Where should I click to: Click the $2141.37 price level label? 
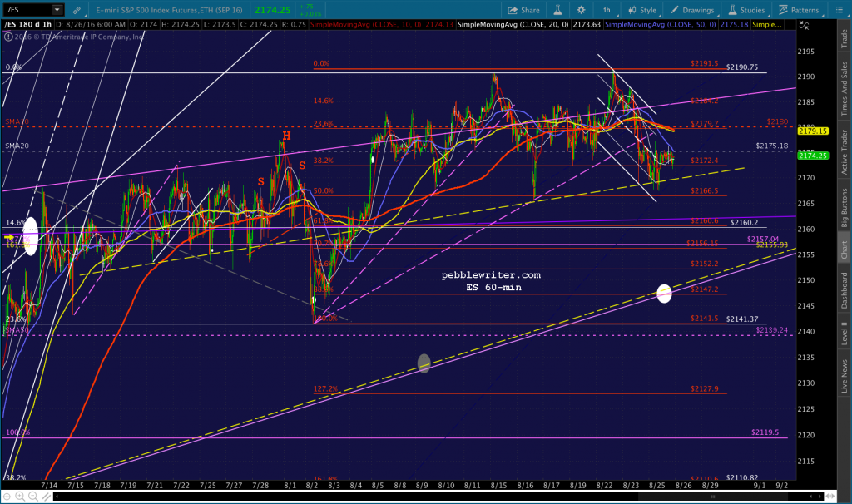click(x=742, y=319)
